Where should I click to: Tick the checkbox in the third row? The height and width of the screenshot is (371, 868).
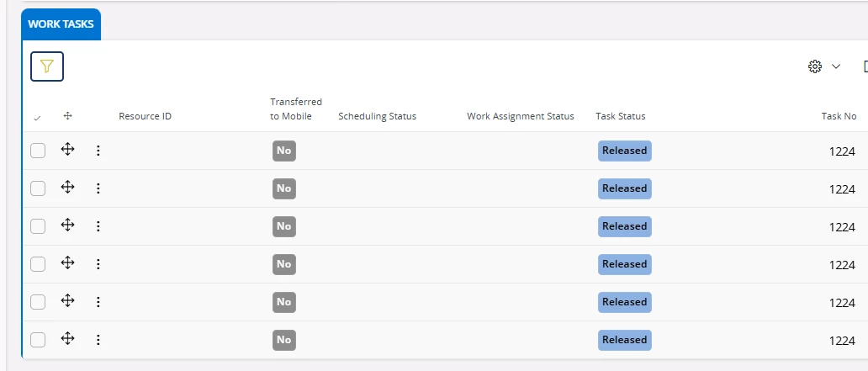[38, 226]
